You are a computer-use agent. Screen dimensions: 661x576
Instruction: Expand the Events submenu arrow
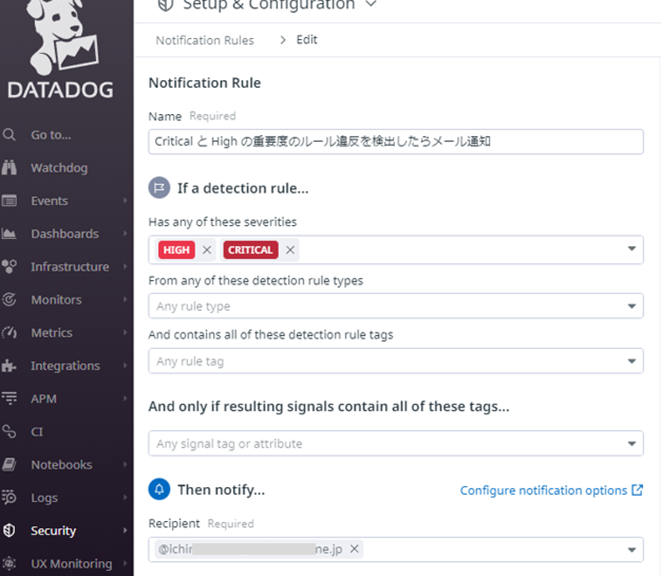click(x=125, y=201)
